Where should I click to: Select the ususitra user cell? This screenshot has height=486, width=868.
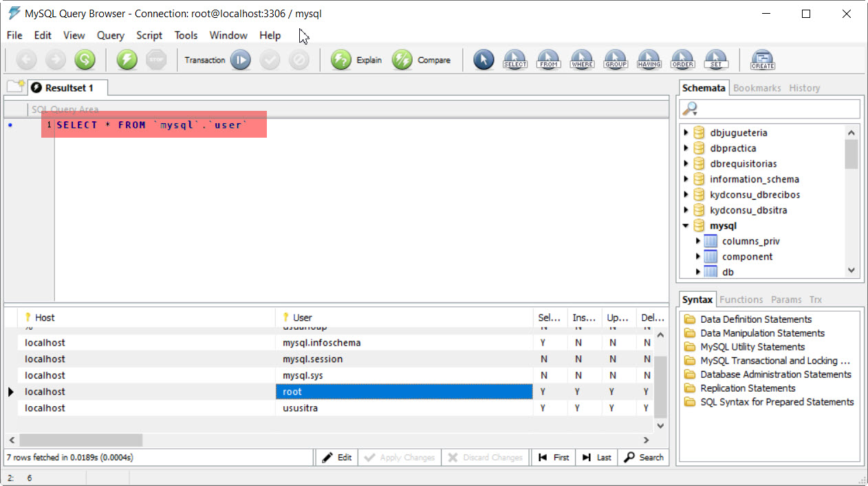tap(404, 408)
